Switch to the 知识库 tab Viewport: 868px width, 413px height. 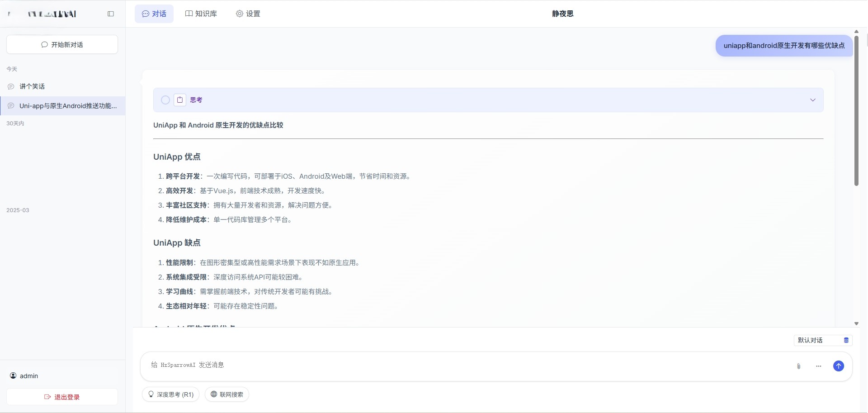click(x=201, y=14)
